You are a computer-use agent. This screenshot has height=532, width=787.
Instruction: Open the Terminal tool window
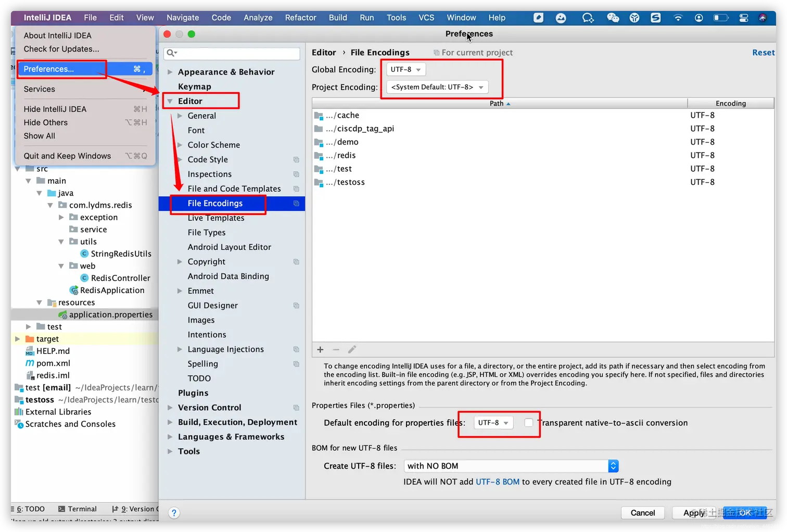point(78,509)
